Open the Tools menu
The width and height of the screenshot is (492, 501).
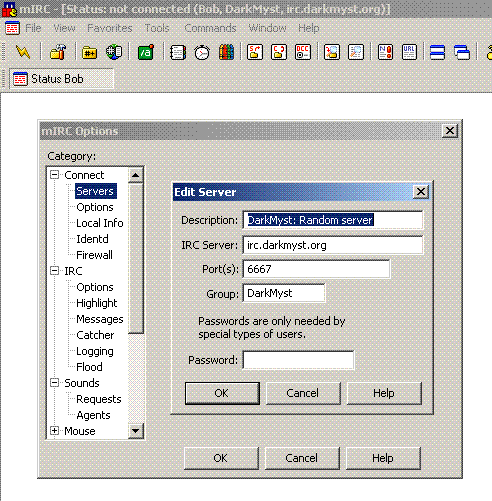(x=157, y=28)
